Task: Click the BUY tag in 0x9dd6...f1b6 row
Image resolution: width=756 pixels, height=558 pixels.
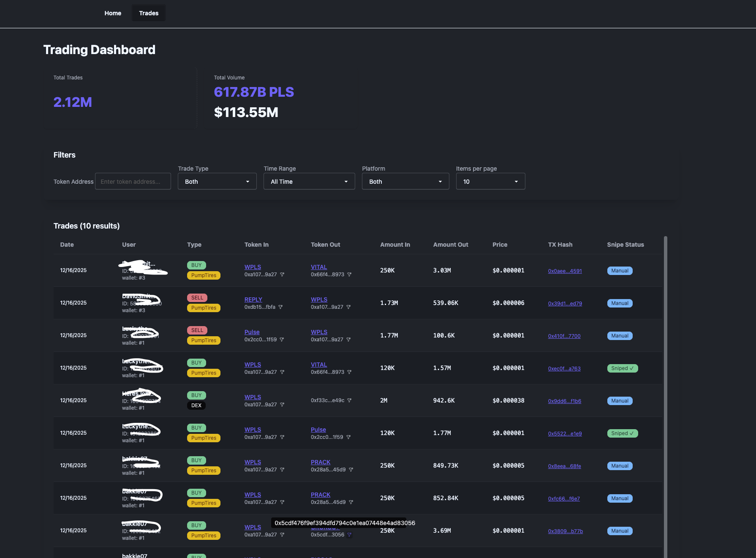Action: click(196, 395)
